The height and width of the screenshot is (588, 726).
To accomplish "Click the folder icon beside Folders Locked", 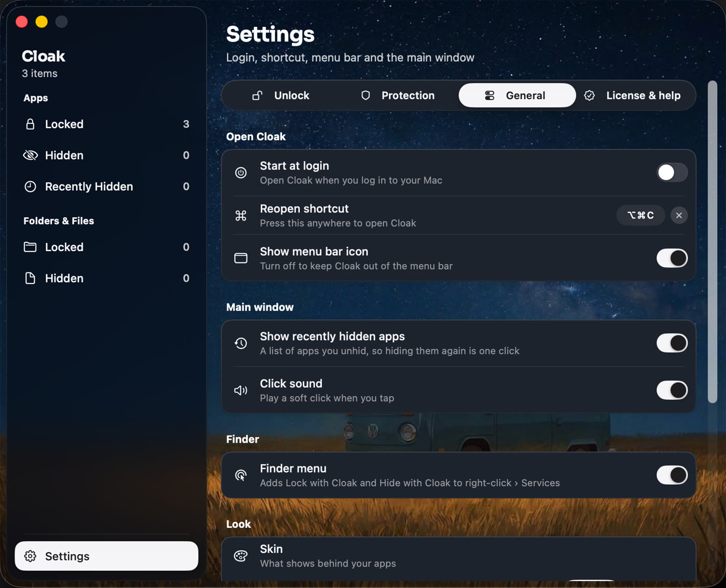I will 30,247.
